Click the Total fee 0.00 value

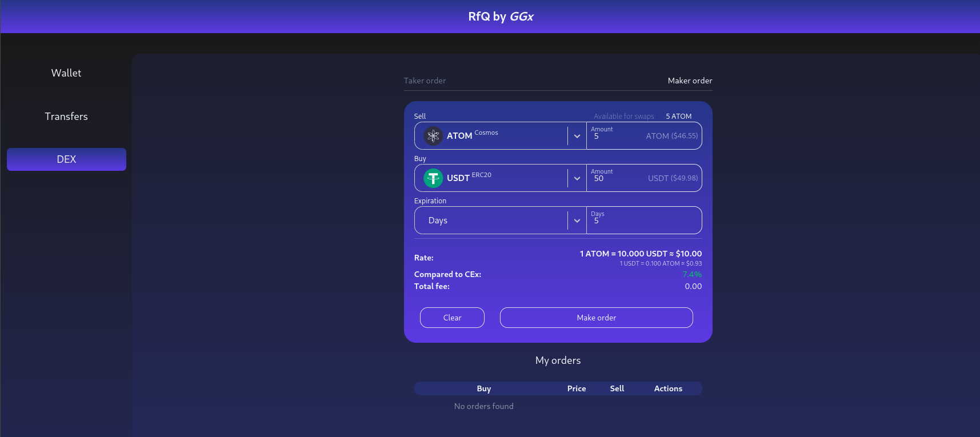(693, 286)
